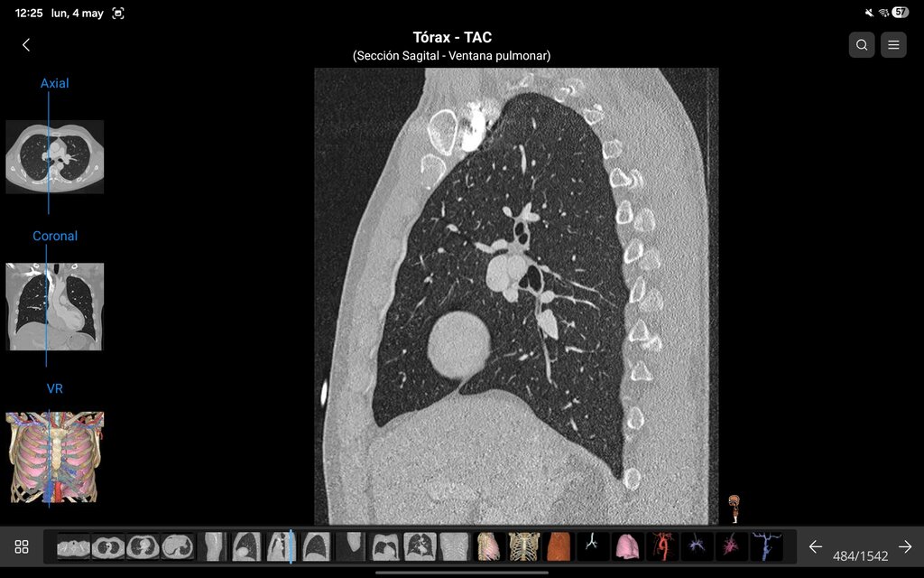This screenshot has width=924, height=578.
Task: Open the grid view of all series
Action: [x=22, y=546]
